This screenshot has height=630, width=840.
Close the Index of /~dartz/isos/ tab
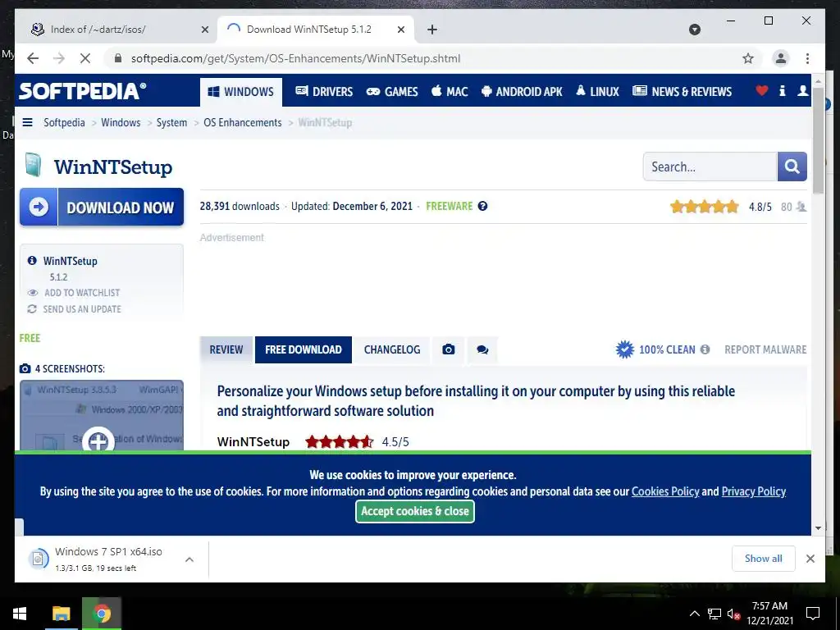pos(204,30)
